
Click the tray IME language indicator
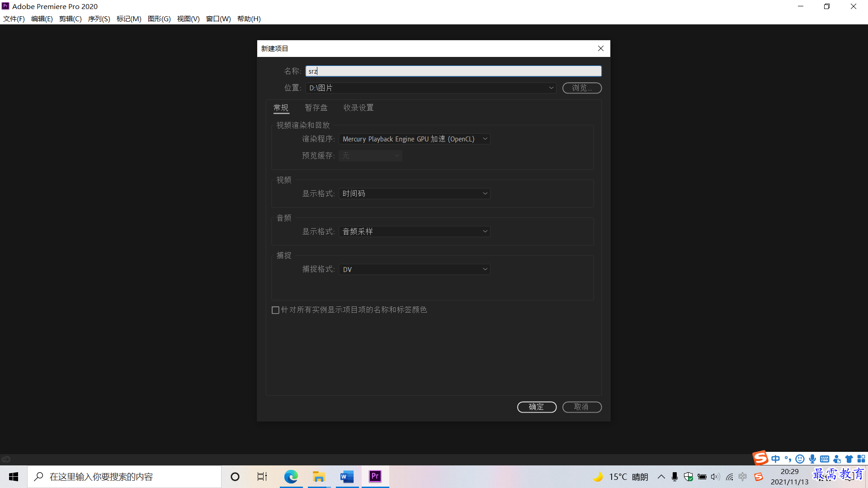tap(743, 477)
